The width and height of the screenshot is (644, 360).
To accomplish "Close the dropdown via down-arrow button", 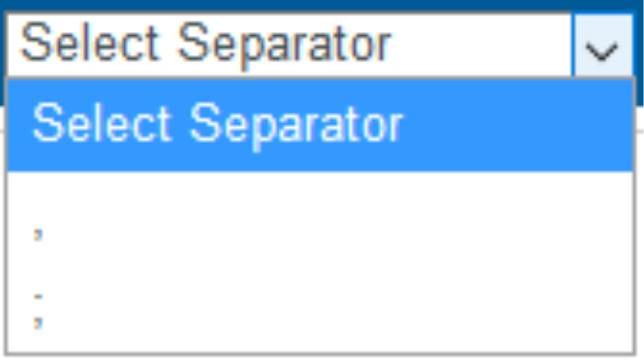I will 603,45.
